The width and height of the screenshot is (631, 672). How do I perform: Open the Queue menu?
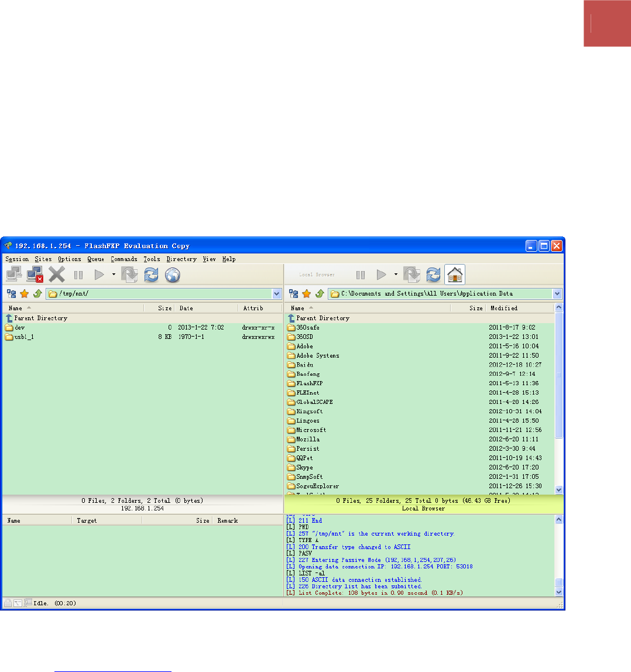click(x=95, y=259)
